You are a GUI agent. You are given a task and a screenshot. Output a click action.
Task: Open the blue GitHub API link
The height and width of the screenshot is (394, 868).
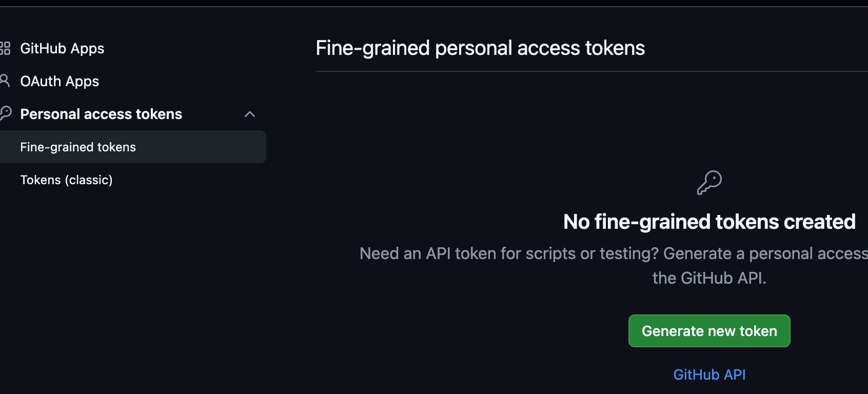709,375
